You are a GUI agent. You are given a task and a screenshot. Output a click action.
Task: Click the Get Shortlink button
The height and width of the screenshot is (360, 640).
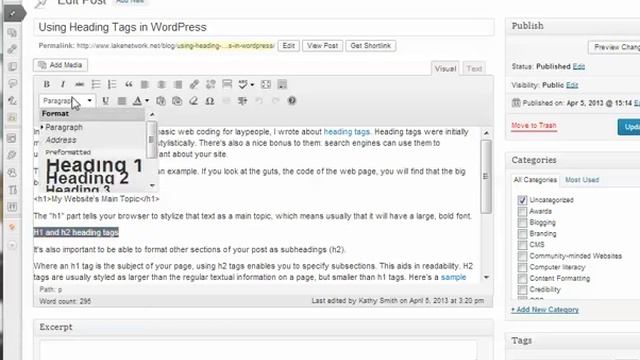[371, 46]
